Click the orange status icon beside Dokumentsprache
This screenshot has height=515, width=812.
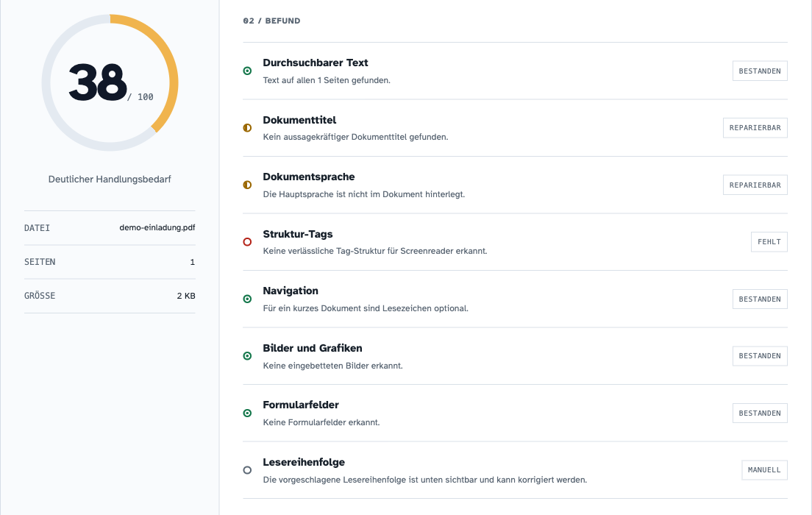click(248, 185)
